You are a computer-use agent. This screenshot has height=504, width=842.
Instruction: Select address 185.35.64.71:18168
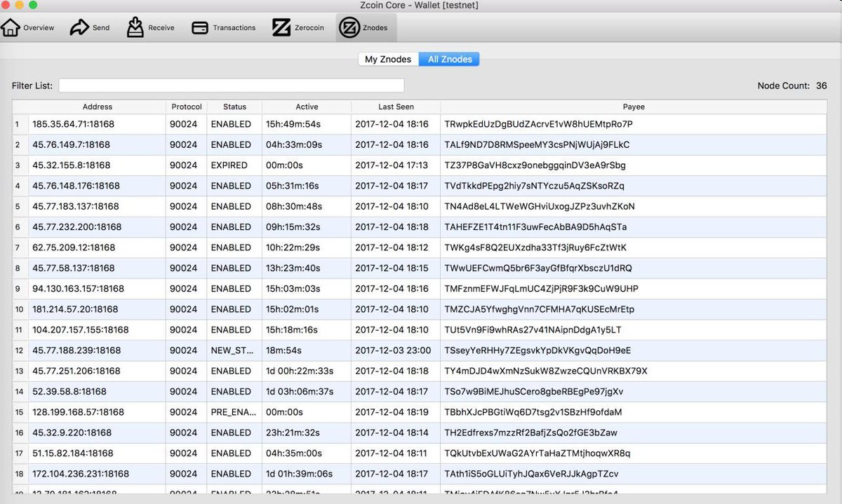pos(73,124)
